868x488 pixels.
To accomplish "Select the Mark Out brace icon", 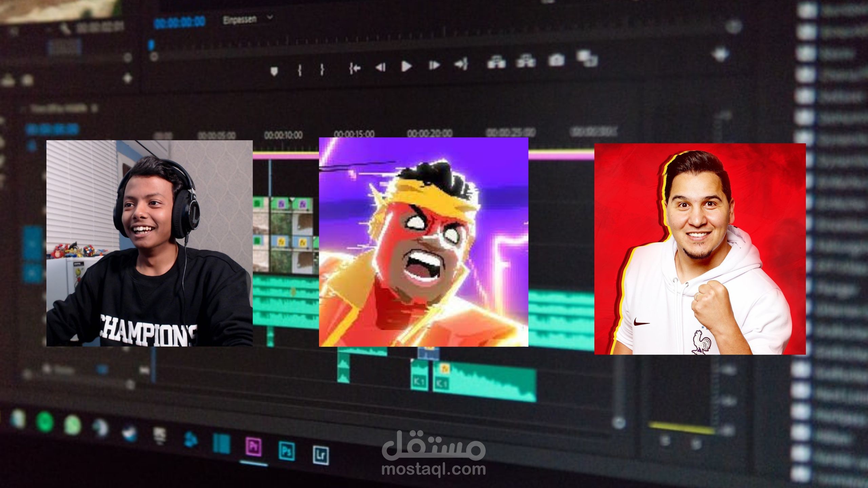I will click(x=322, y=70).
